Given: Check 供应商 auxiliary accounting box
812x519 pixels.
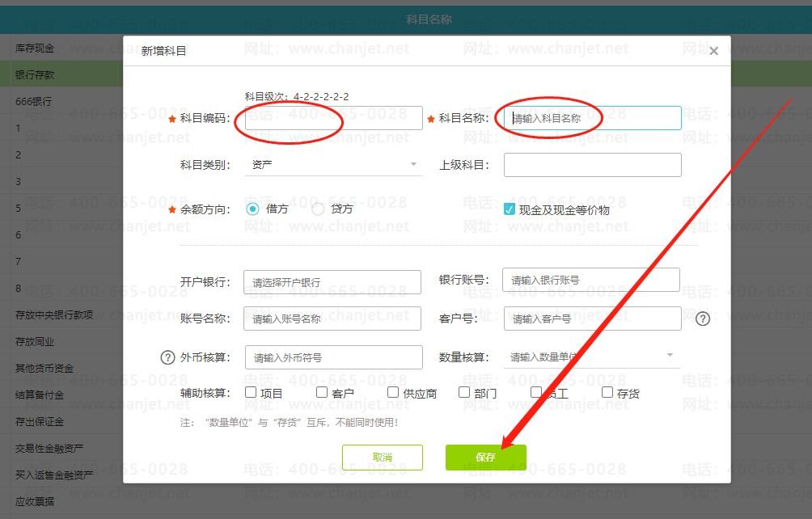Looking at the screenshot, I should [393, 393].
